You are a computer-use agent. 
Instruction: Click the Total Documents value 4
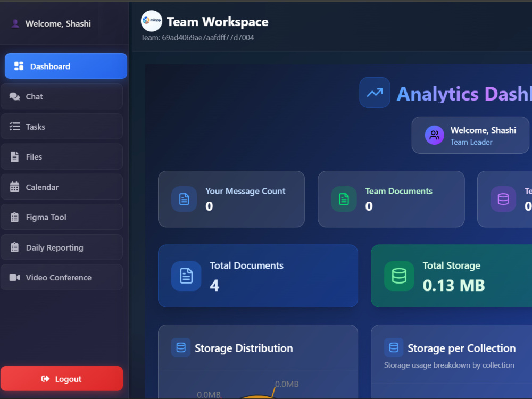(x=214, y=285)
